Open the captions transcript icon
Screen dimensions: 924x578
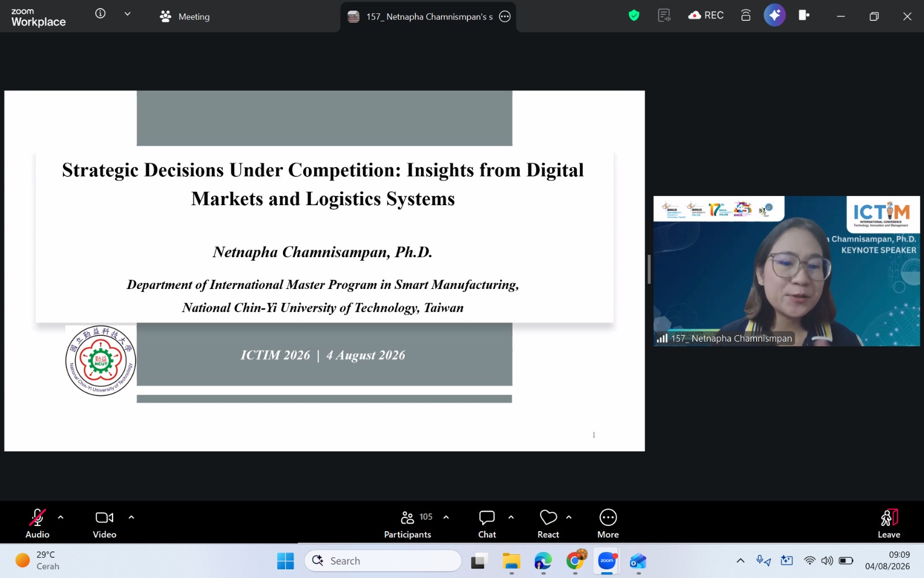[x=664, y=16]
